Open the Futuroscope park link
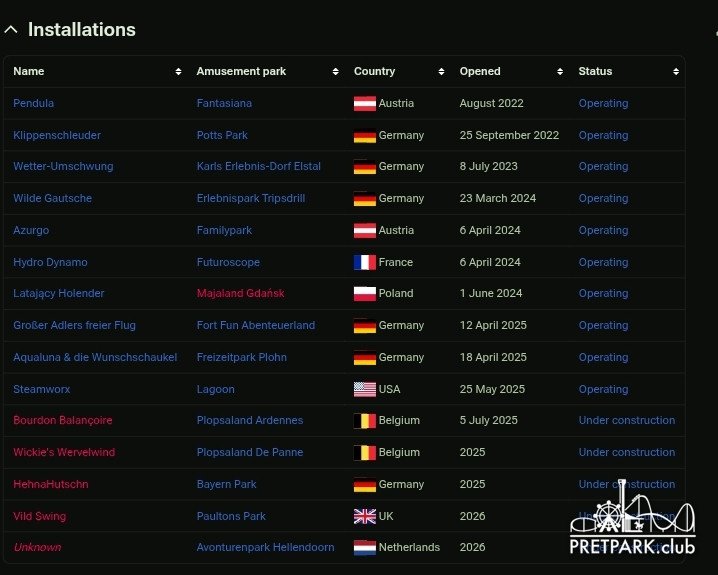This screenshot has height=575, width=718. (x=228, y=262)
